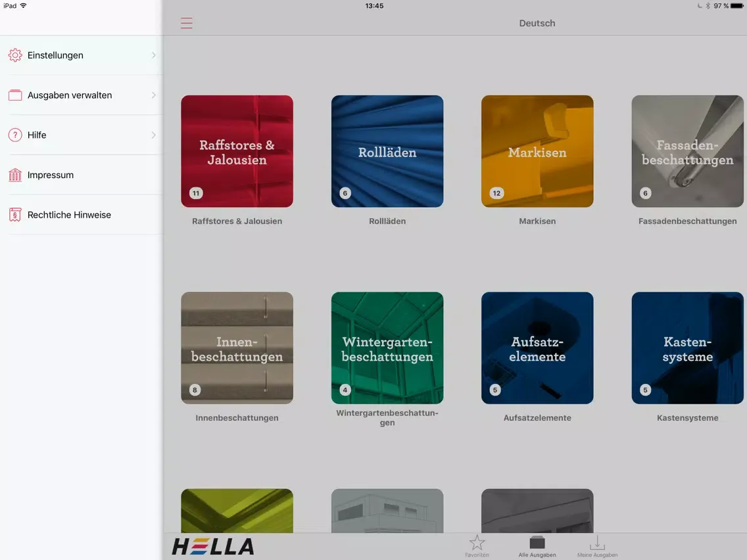Click the 8 count badge on Innenbeschattungen
The height and width of the screenshot is (560, 747).
pos(195,390)
